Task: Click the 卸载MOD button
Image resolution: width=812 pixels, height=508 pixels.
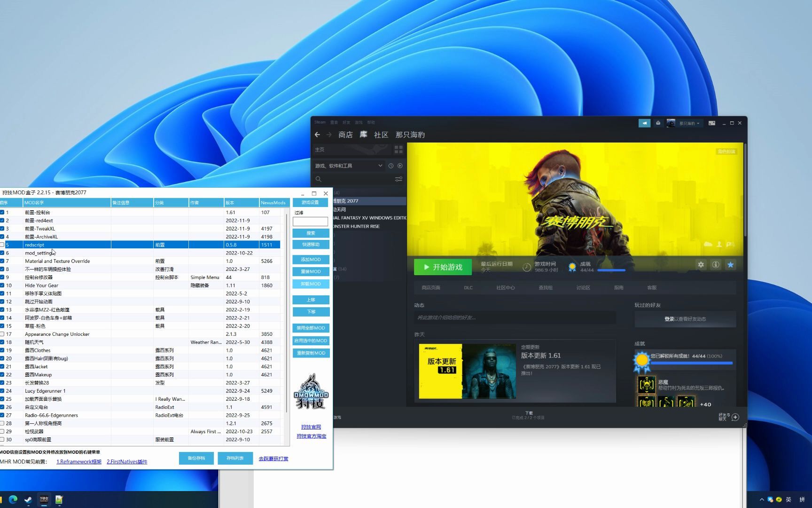Action: click(x=311, y=284)
